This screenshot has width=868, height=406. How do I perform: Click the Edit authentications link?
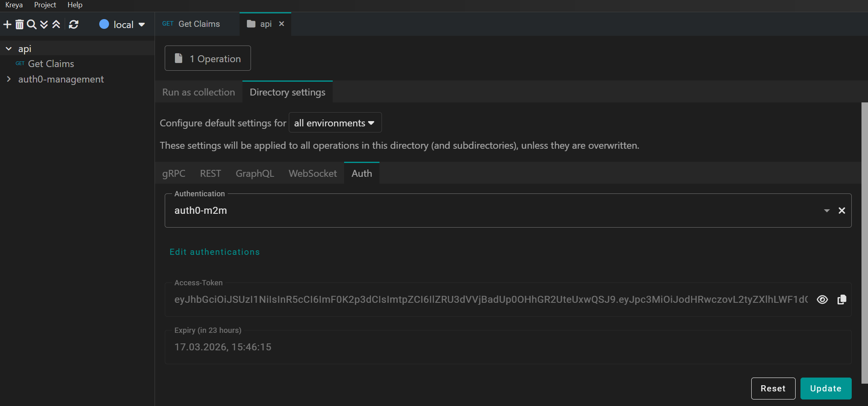click(x=214, y=252)
